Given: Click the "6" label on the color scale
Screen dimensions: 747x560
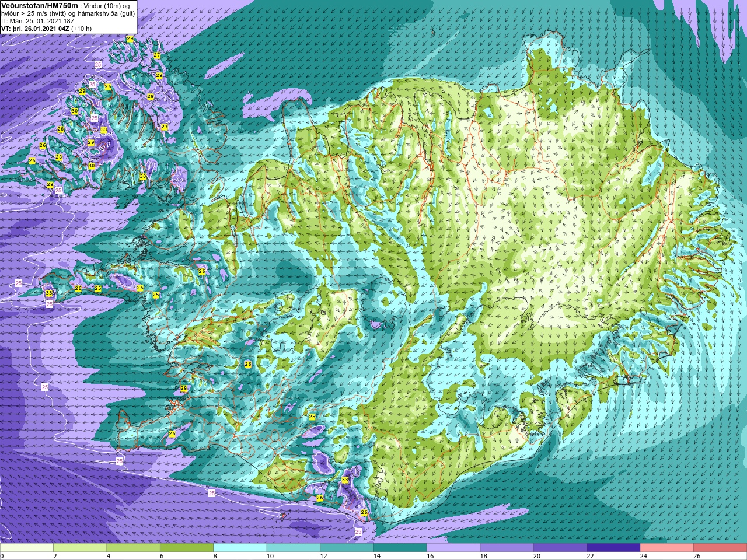Looking at the screenshot, I should pyautogui.click(x=162, y=556).
